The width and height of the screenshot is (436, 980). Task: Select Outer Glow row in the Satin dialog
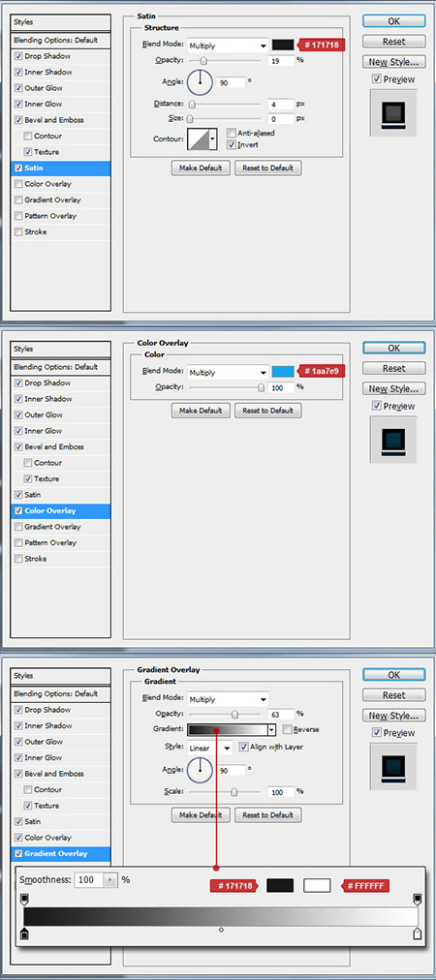pyautogui.click(x=61, y=88)
